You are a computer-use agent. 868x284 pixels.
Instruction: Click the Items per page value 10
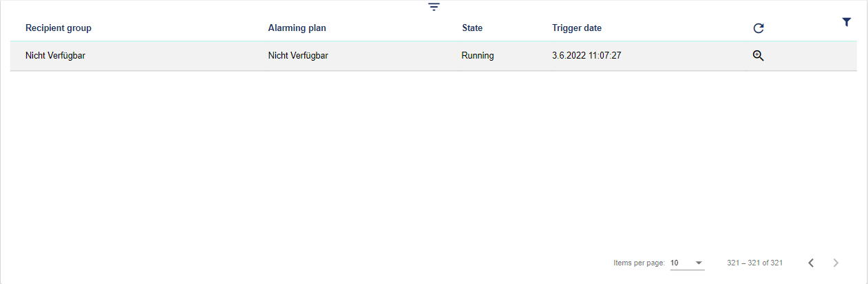tap(675, 263)
